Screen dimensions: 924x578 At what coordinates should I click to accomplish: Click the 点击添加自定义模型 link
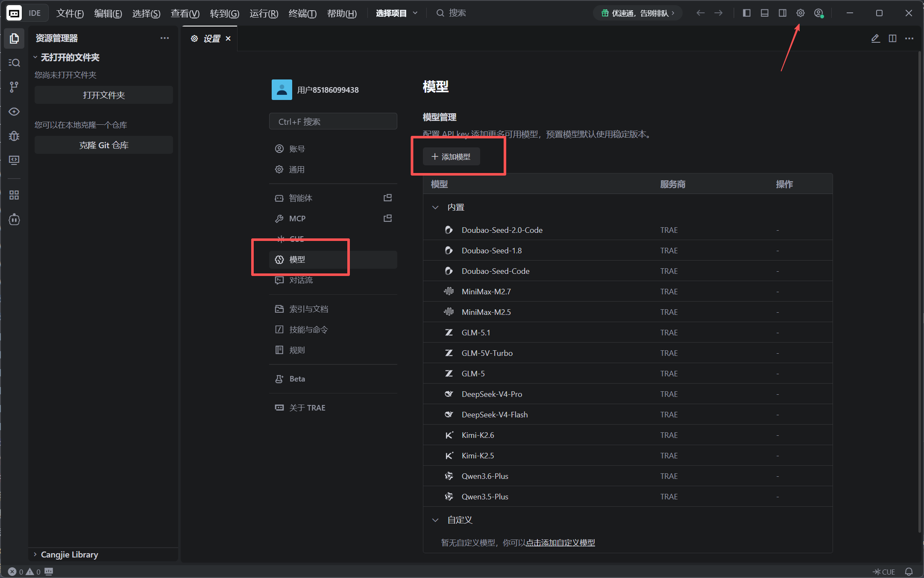[560, 543]
